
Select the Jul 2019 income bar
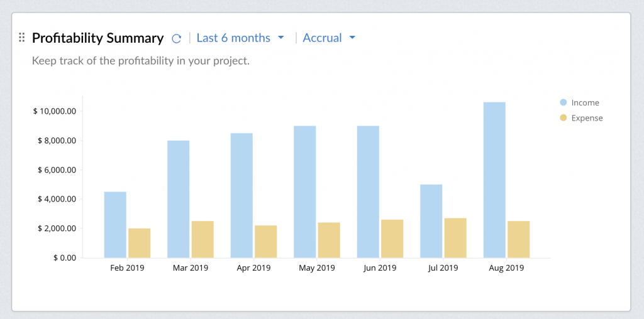click(x=431, y=221)
